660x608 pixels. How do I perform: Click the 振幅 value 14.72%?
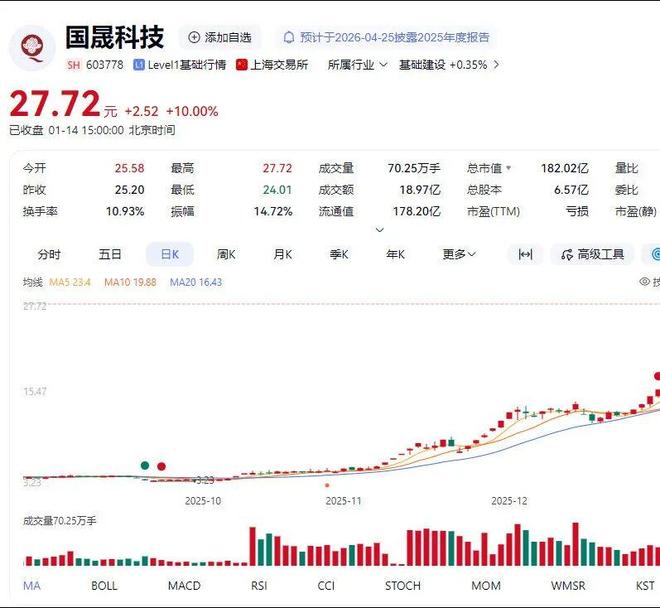pyautogui.click(x=273, y=211)
